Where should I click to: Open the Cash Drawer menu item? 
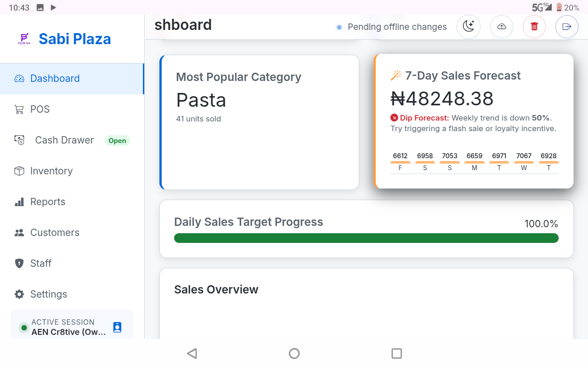tap(72, 140)
